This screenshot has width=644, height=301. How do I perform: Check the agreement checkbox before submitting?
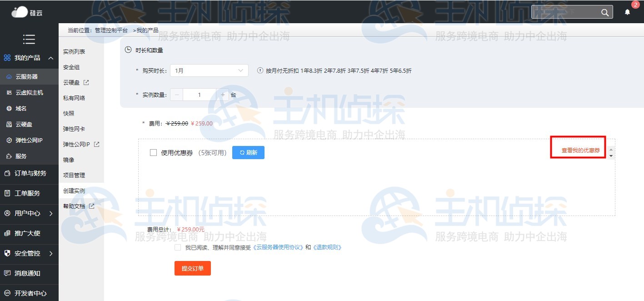[x=178, y=247]
